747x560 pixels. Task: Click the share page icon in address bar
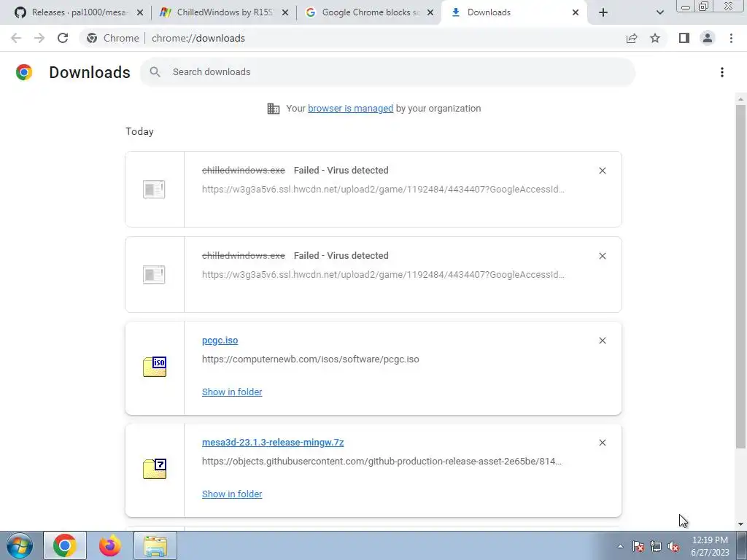point(632,38)
